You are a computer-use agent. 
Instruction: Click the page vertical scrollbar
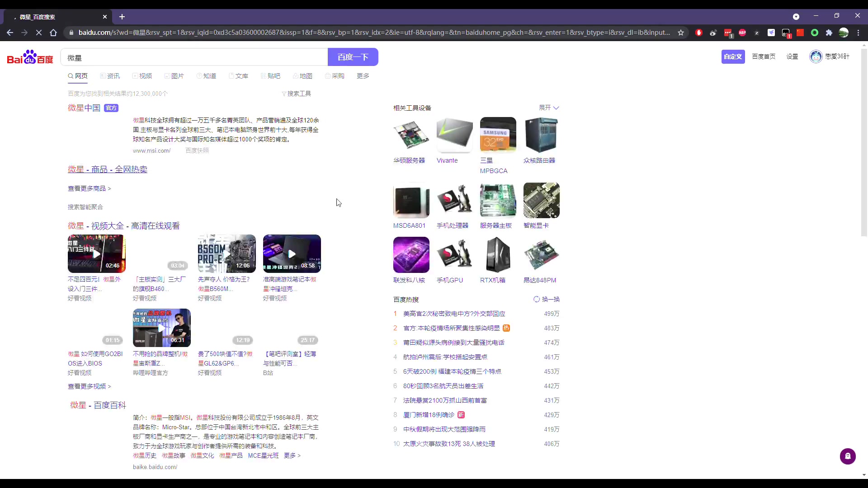pyautogui.click(x=864, y=142)
